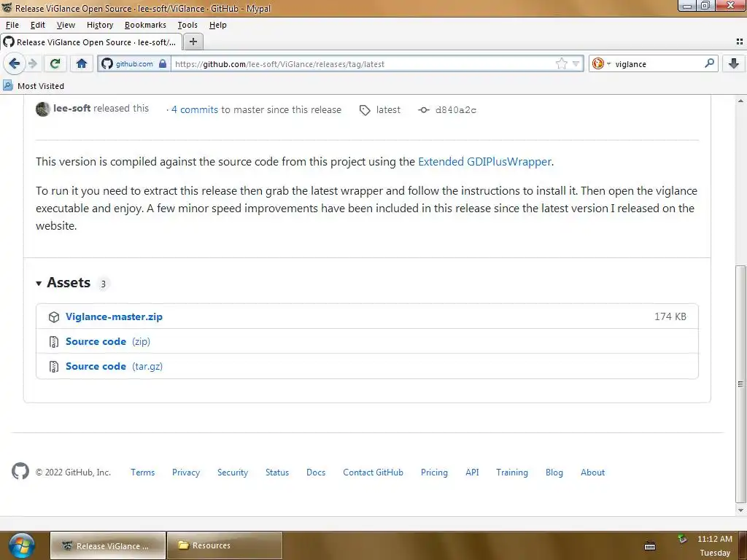Open Contact GitHub footer link
The width and height of the screenshot is (747, 560).
(373, 472)
